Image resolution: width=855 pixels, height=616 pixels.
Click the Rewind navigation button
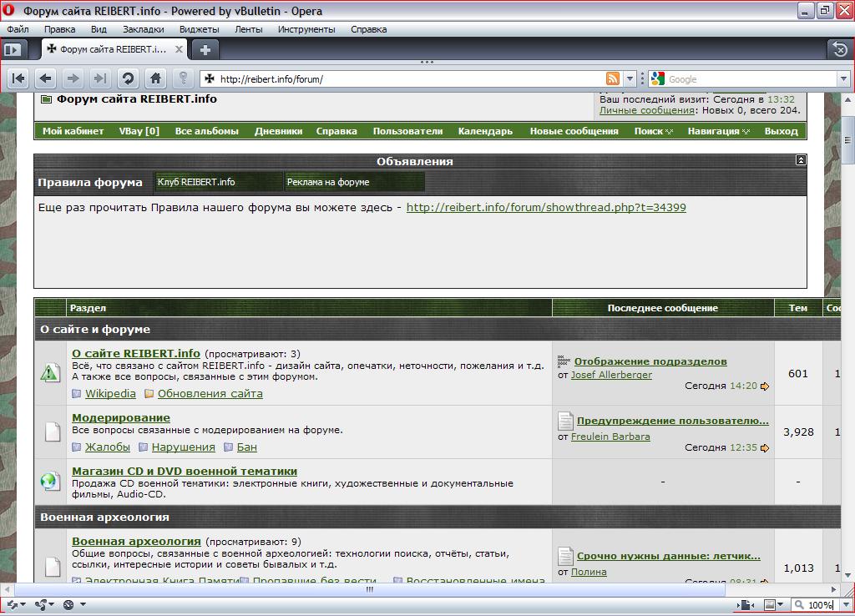pyautogui.click(x=18, y=79)
